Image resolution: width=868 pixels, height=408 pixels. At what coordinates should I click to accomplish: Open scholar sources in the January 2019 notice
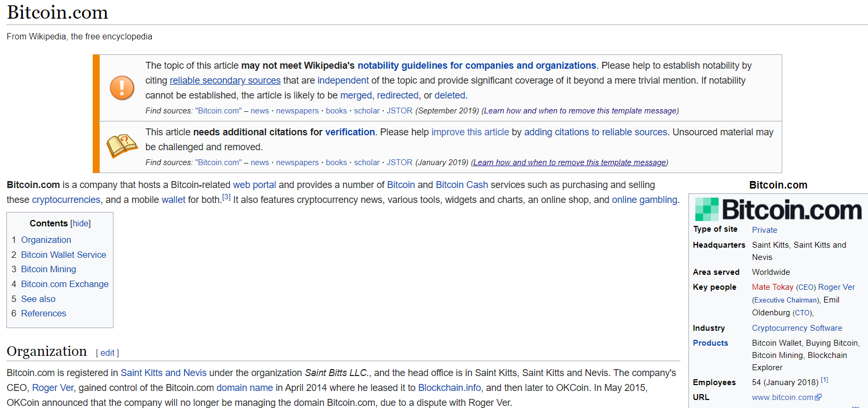[367, 162]
